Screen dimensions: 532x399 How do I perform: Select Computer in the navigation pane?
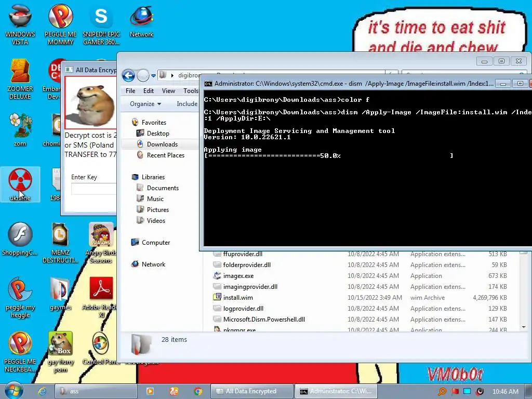(x=156, y=242)
